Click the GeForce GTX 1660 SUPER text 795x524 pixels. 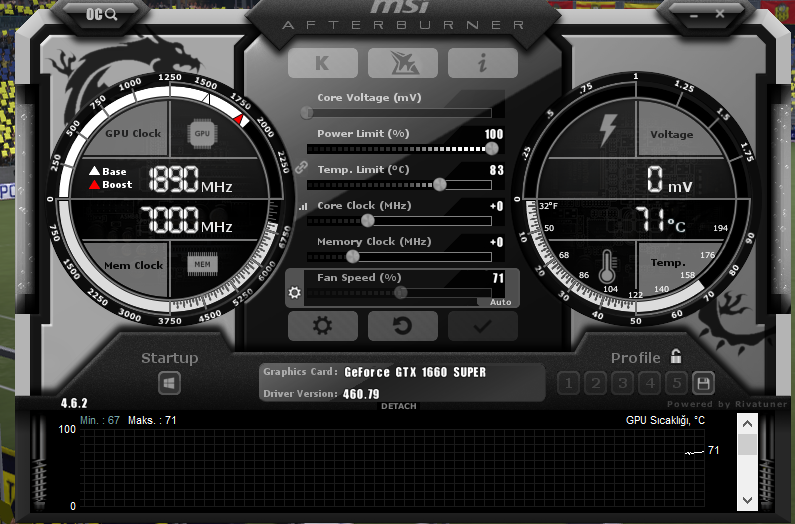(x=415, y=372)
